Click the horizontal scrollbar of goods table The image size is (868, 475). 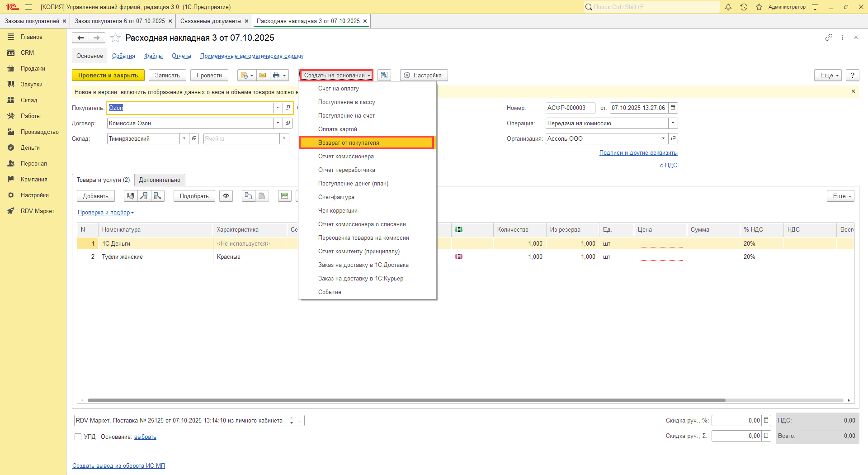coord(406,400)
